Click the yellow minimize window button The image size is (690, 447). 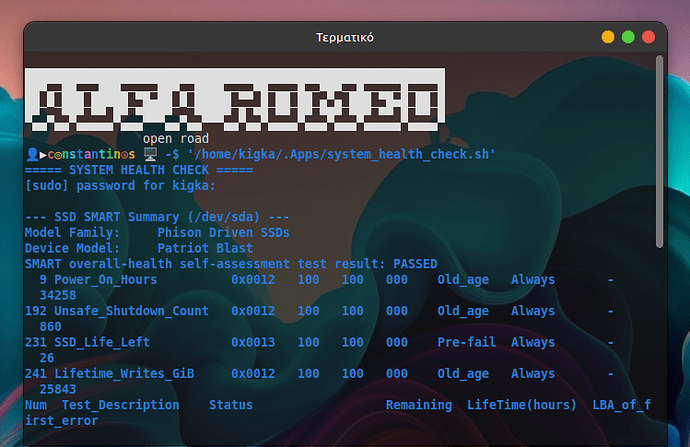click(608, 37)
